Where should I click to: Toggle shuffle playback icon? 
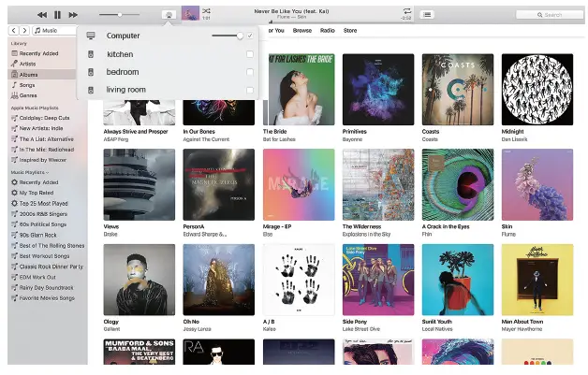tap(206, 10)
